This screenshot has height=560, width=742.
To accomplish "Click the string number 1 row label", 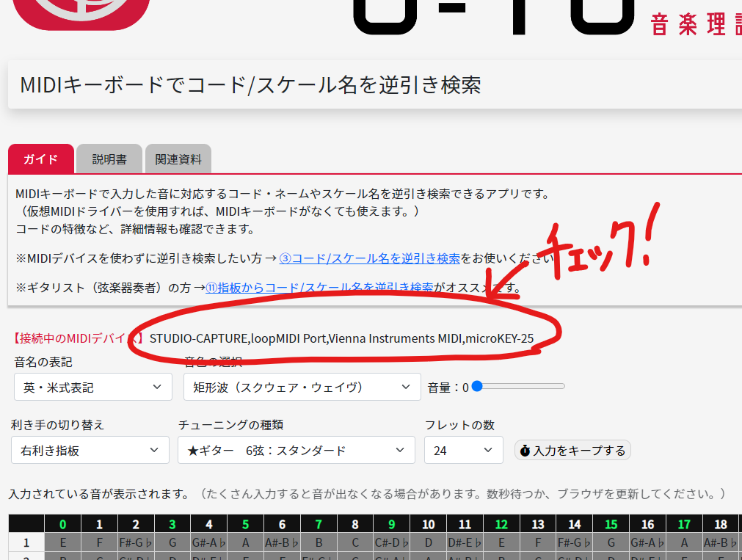I will pos(26,542).
